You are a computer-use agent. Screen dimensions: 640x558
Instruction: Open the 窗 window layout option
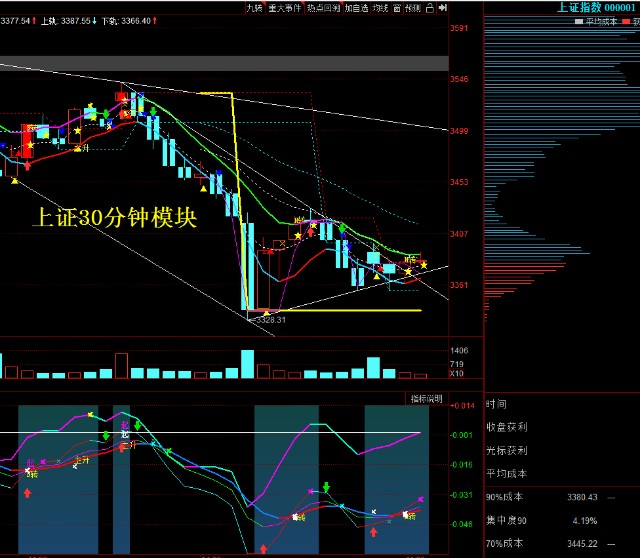pos(397,7)
